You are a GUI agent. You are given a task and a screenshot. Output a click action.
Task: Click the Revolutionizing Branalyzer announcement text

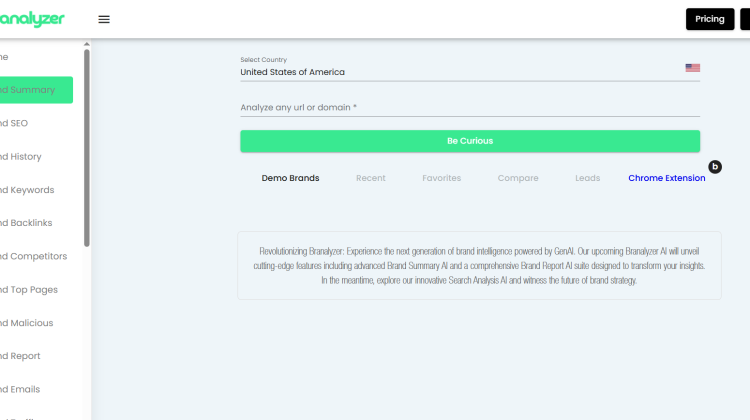coord(479,265)
